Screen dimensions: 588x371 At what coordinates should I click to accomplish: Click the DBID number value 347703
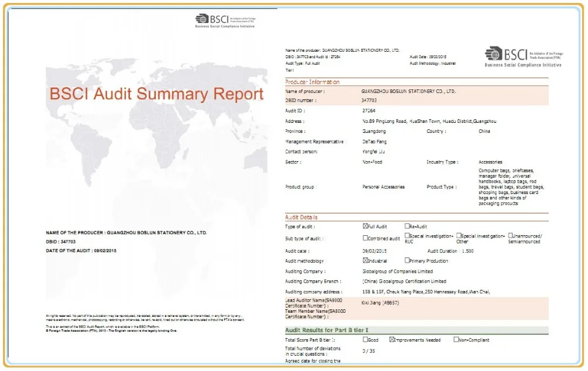(368, 101)
